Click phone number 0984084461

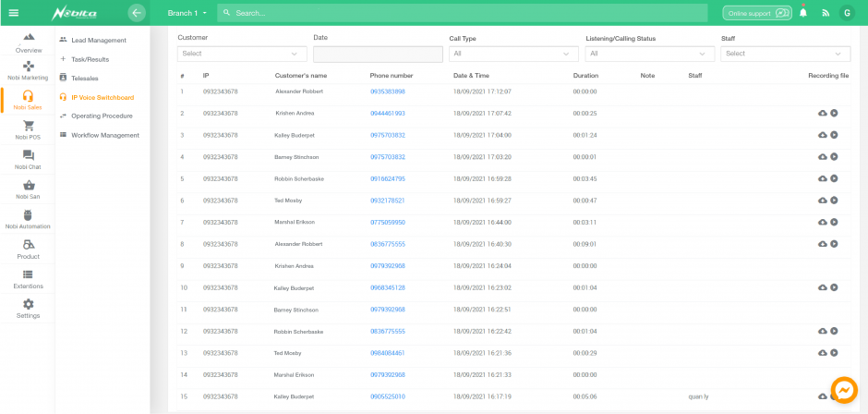click(388, 353)
